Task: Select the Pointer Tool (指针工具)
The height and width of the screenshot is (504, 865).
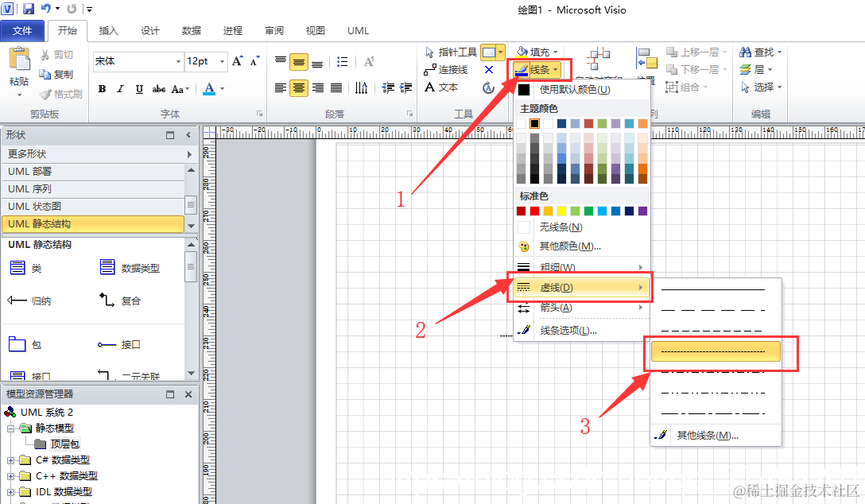Action: pos(451,52)
